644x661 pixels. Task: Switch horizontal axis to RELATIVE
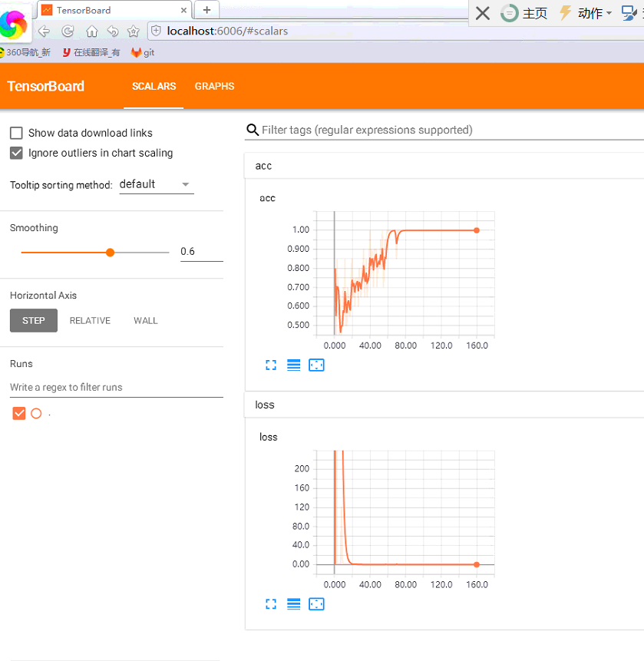(x=89, y=320)
